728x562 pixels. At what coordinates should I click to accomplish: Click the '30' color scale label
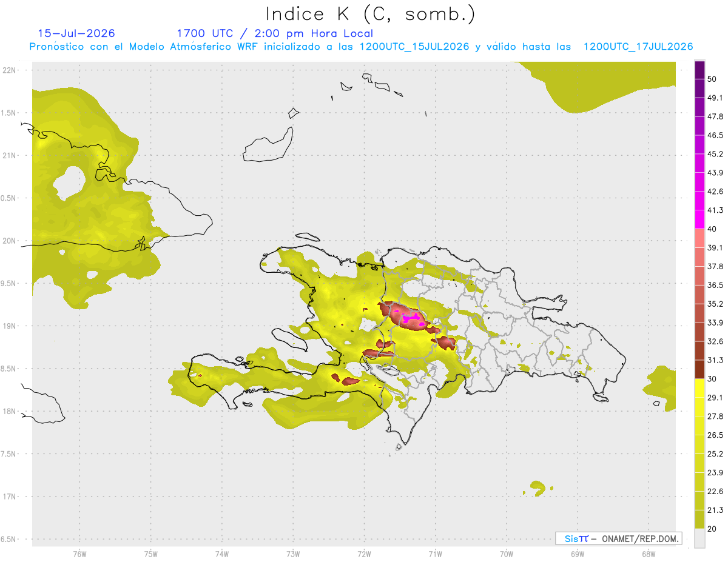(712, 379)
